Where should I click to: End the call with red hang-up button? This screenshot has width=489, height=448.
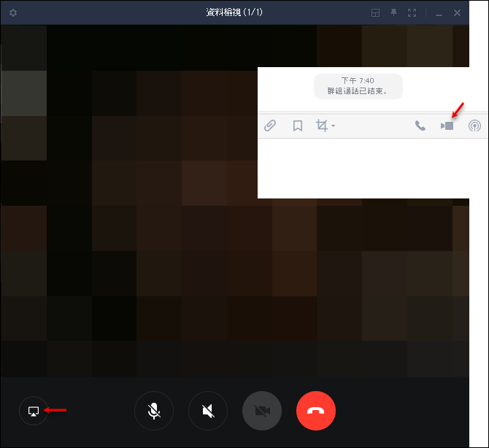316,411
